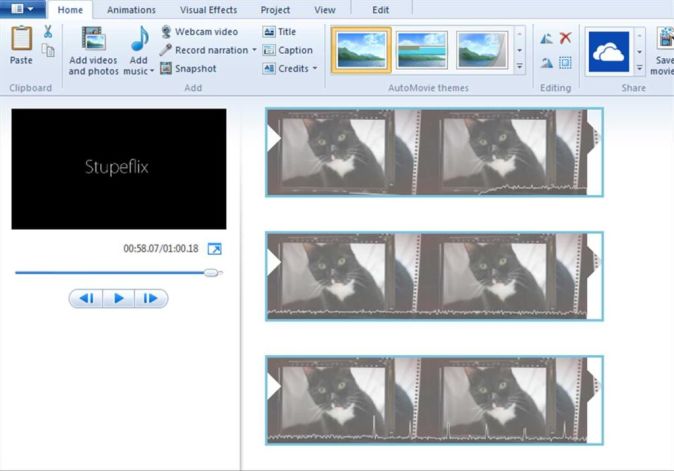This screenshot has height=471, width=674.
Task: Select the third AutoMovie theme with page curl
Action: pyautogui.click(x=482, y=50)
